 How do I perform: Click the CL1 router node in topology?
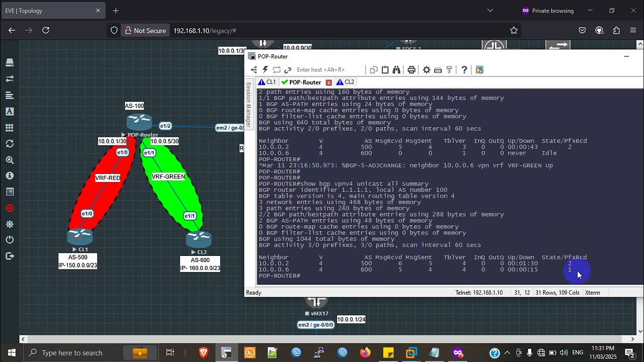point(80,236)
